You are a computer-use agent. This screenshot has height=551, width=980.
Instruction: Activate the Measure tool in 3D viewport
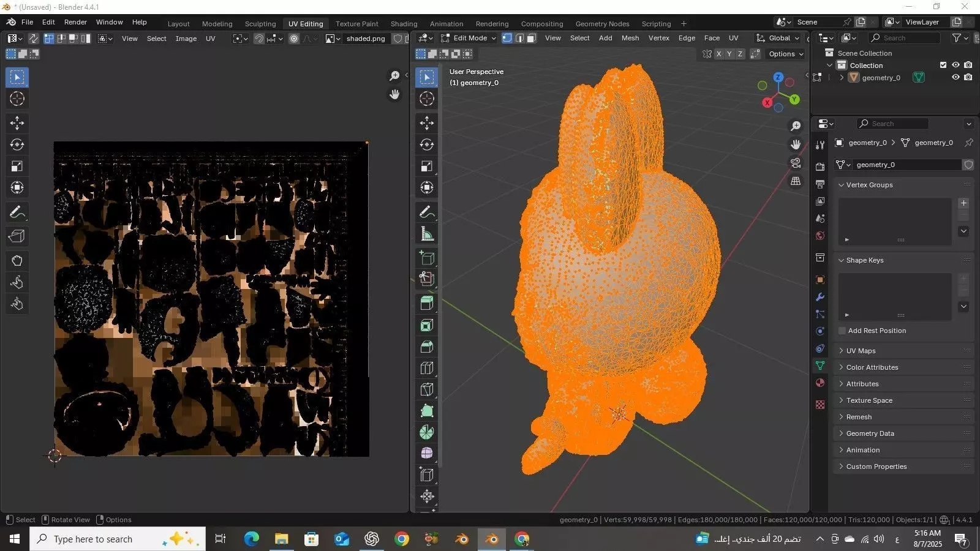pos(427,234)
